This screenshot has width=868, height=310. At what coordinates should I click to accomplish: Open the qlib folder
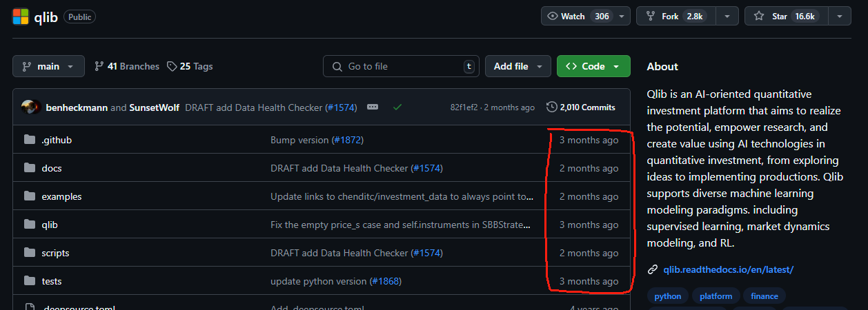click(50, 225)
